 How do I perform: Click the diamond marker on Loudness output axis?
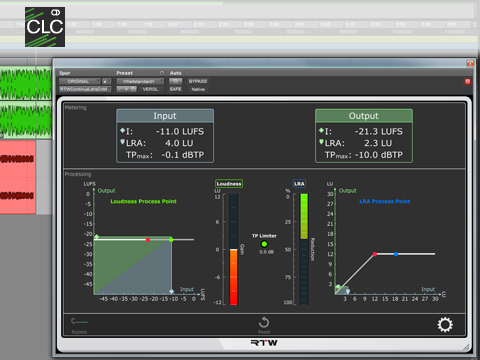click(97, 237)
